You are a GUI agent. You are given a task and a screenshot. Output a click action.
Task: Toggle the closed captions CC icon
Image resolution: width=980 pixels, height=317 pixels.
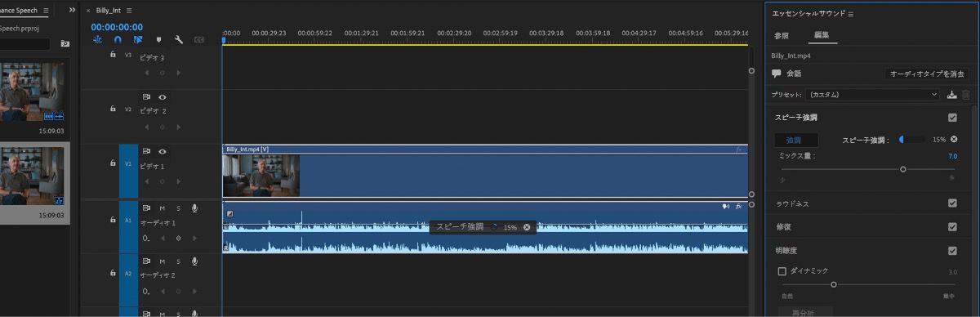click(x=198, y=39)
